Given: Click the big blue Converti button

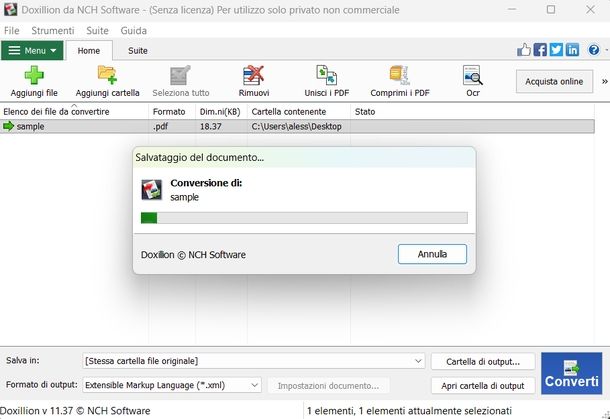Looking at the screenshot, I should [571, 373].
